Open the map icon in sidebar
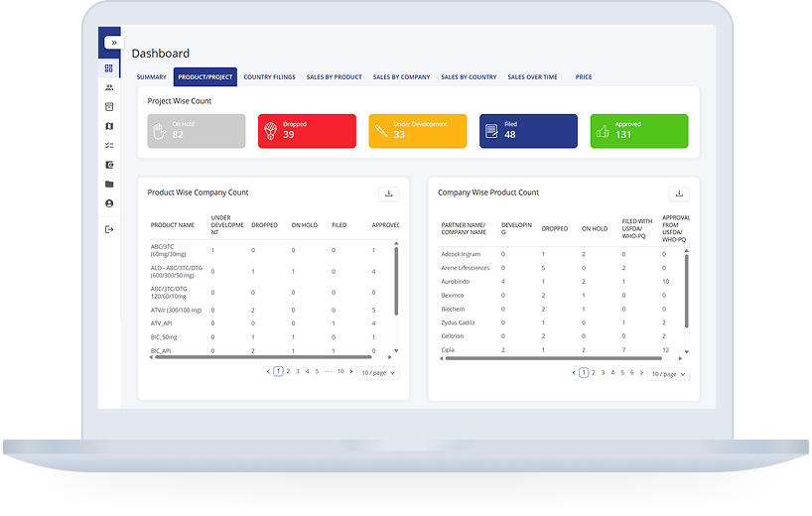The image size is (812, 516). click(x=109, y=126)
